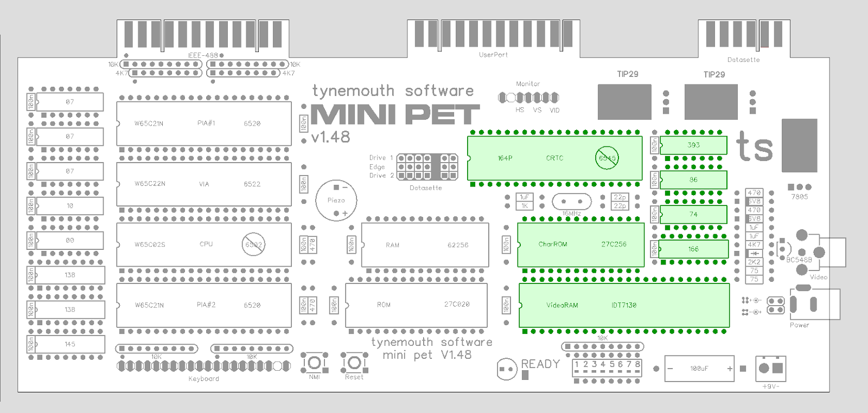Click the crossed-out 6502 circle marker
This screenshot has height=413, width=868.
253,244
